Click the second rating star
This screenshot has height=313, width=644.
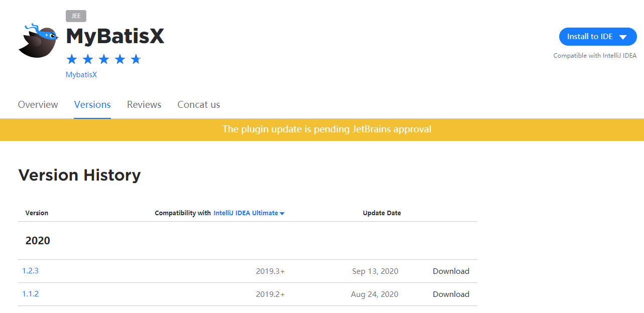pos(88,60)
